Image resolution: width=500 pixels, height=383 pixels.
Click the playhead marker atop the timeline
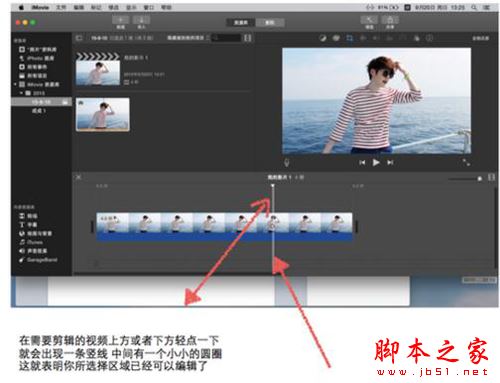point(273,186)
